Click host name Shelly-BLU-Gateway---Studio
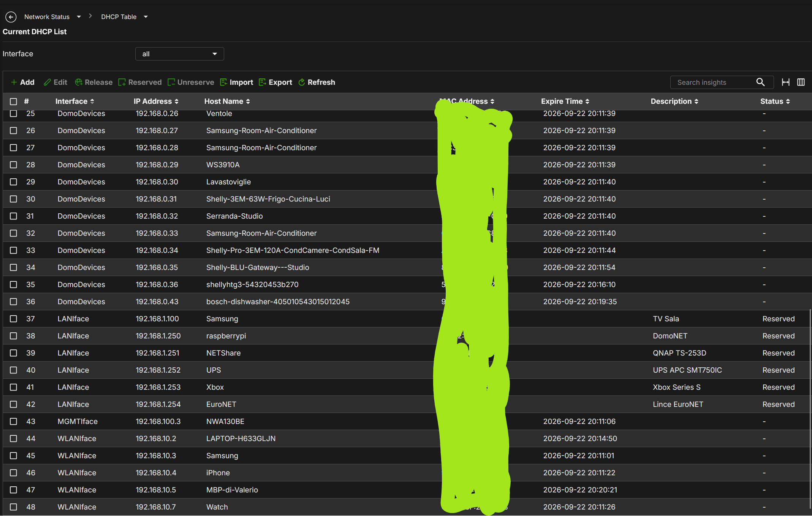812x516 pixels. (x=258, y=267)
